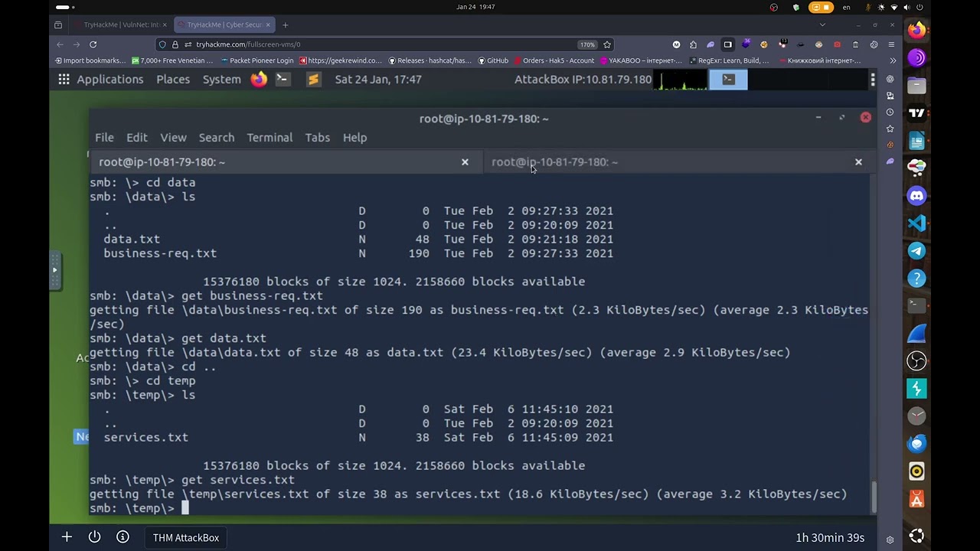Reset the 170% zoom level badge

point(586,44)
